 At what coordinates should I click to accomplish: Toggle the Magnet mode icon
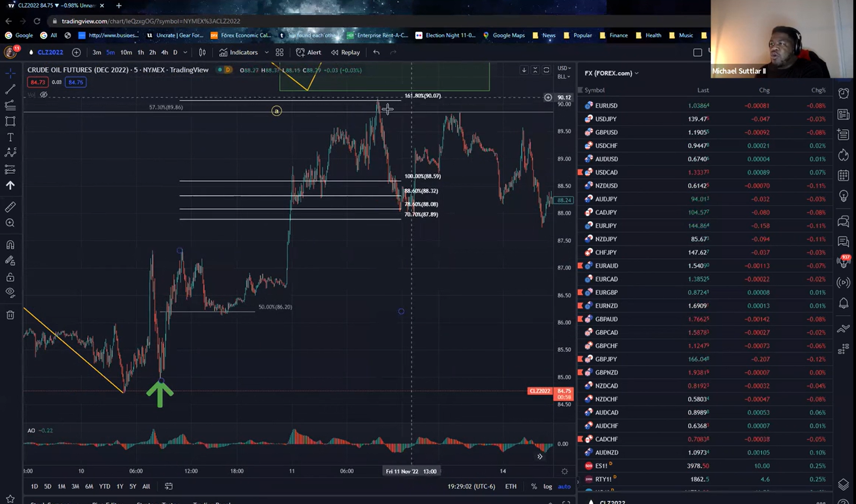(x=10, y=245)
